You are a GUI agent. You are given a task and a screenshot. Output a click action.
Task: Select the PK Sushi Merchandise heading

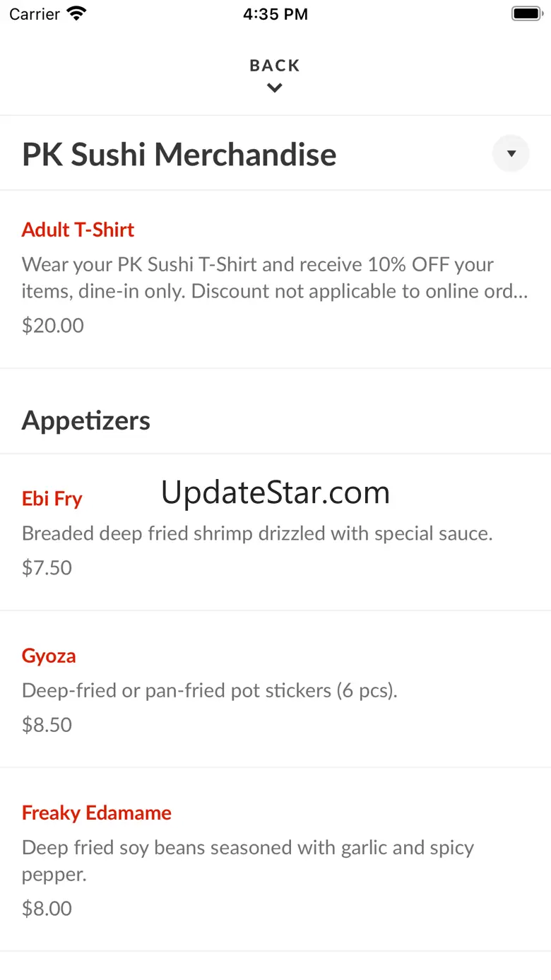pos(179,154)
